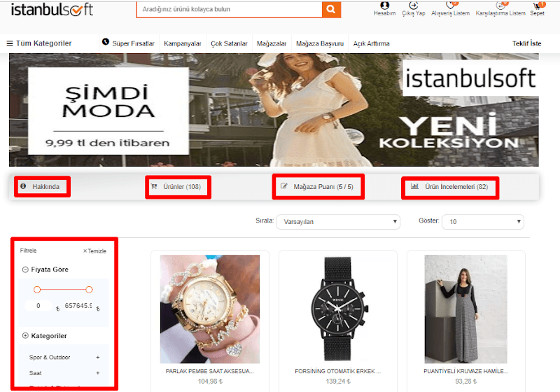
Task: Click the orange search magnifier button
Action: (x=331, y=9)
